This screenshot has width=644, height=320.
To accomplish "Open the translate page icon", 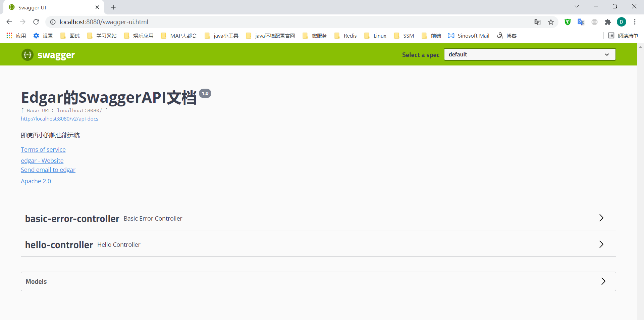I will point(537,22).
